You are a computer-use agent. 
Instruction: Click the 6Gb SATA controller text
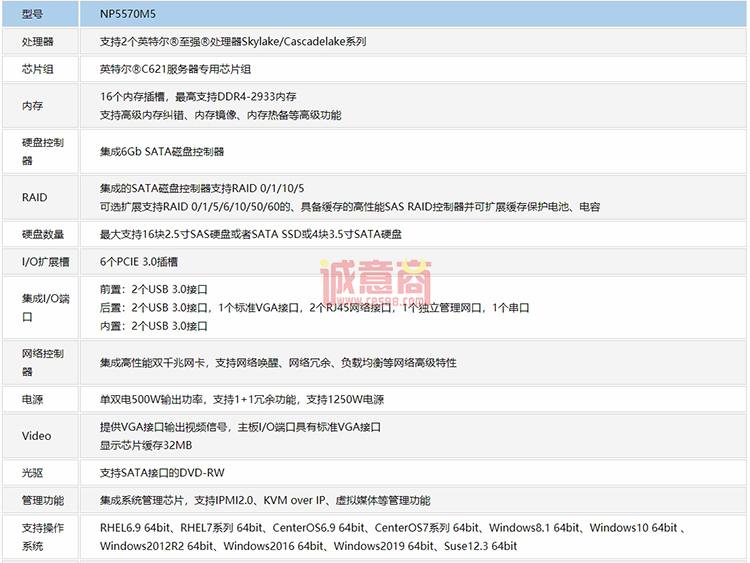pos(162,152)
